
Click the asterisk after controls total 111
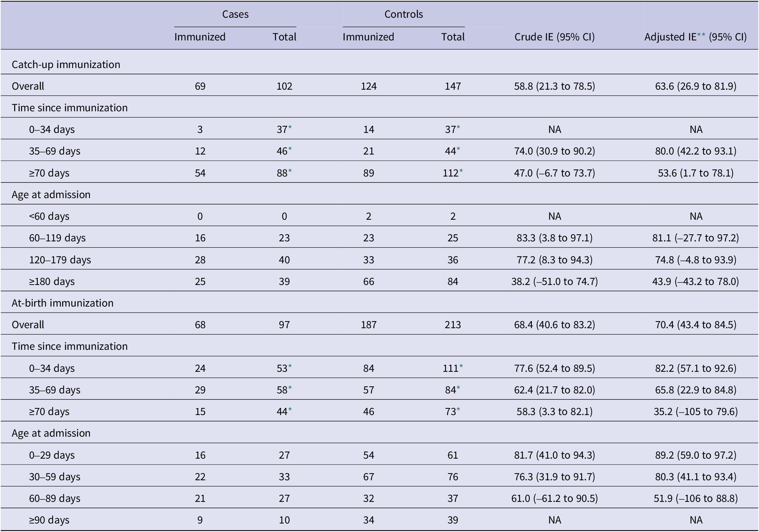click(x=461, y=366)
